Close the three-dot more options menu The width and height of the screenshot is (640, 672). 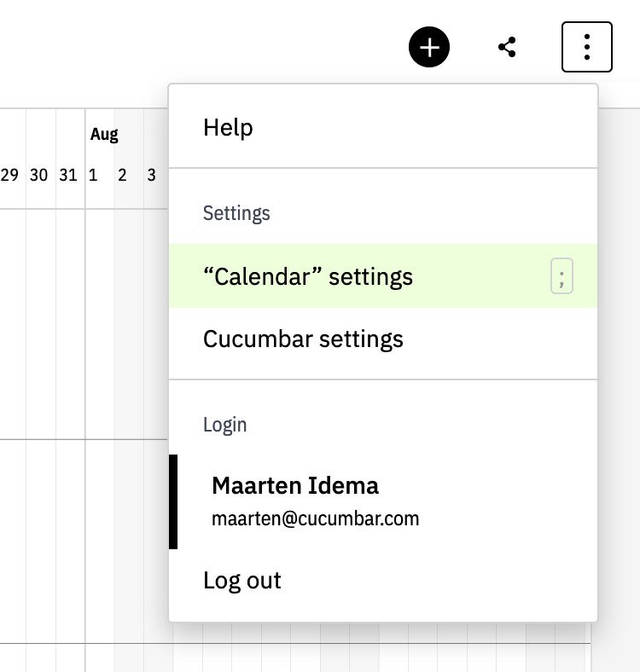click(587, 47)
